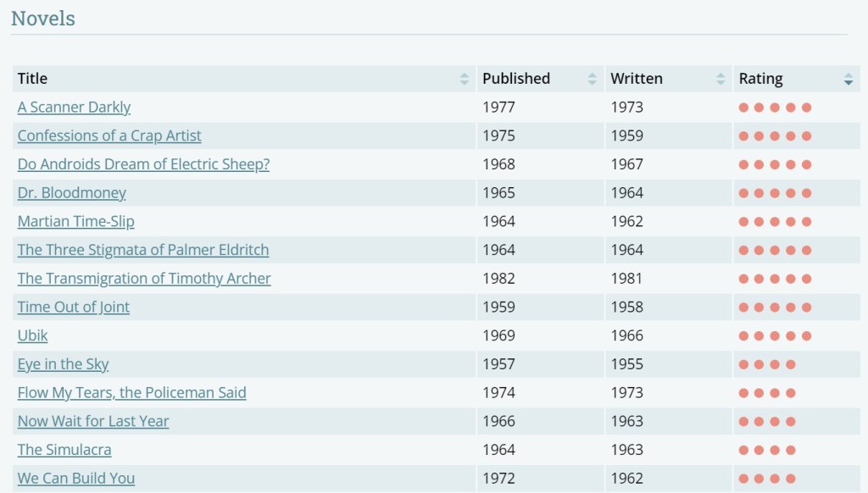Open the A Scanner Darkly link
This screenshot has height=493, width=868.
coord(74,108)
